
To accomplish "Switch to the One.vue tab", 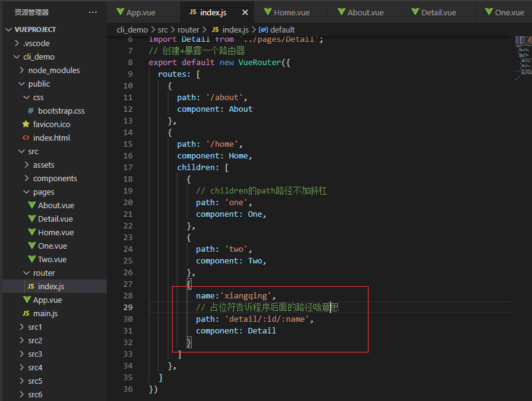I will point(504,12).
